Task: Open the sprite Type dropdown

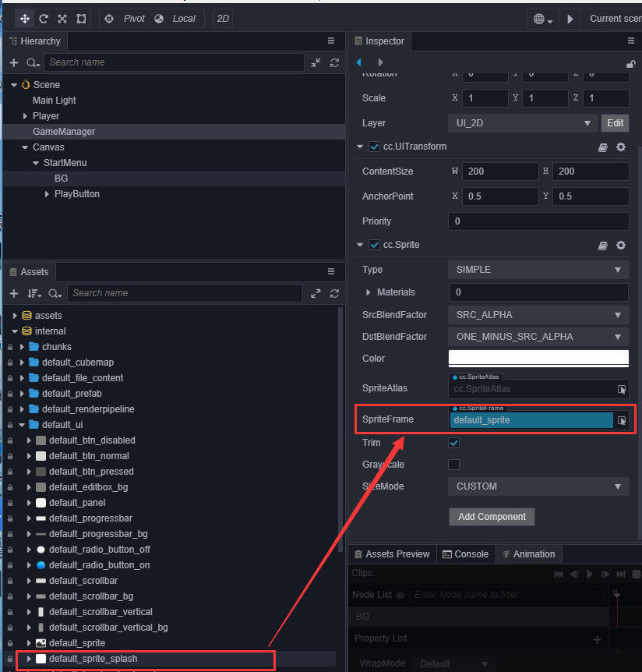Action: point(538,270)
